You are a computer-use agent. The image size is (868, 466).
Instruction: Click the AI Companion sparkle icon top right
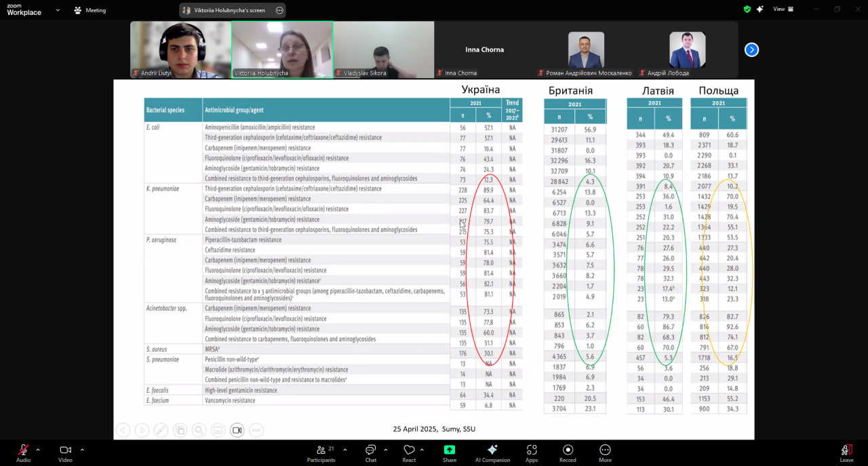click(x=760, y=9)
